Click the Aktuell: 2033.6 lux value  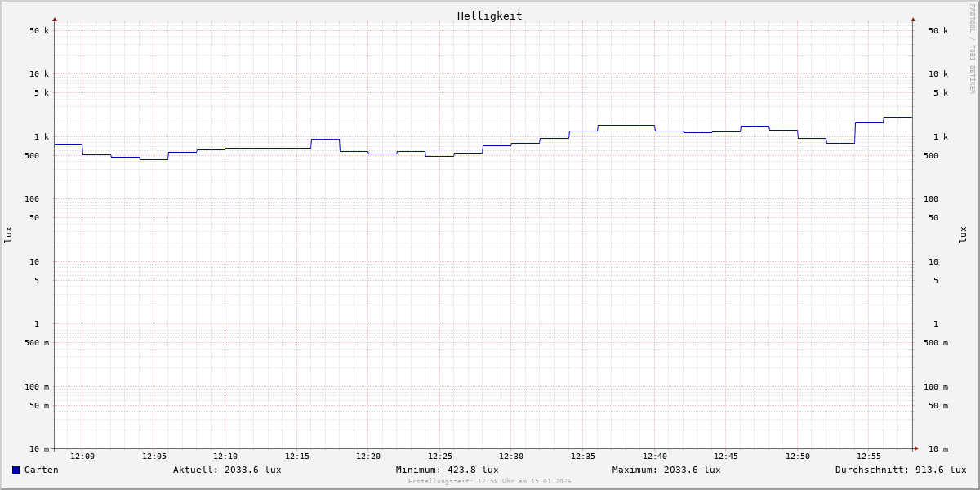pos(227,470)
